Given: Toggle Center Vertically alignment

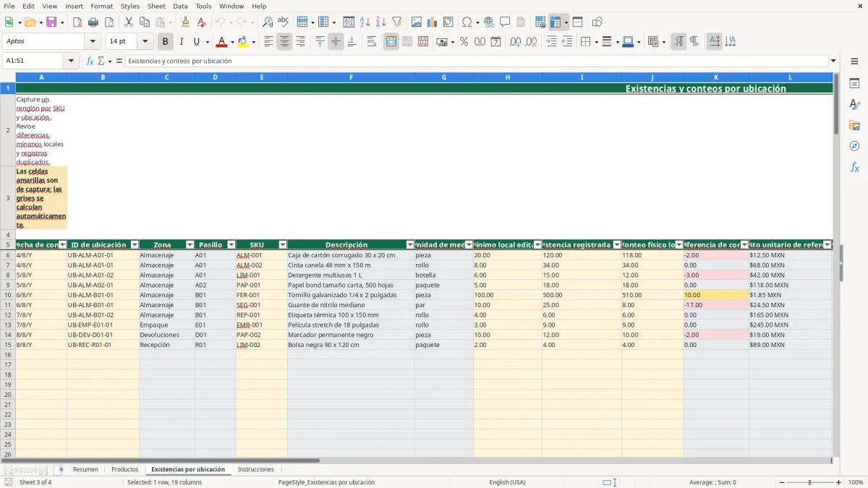Looking at the screenshot, I should click(x=336, y=42).
